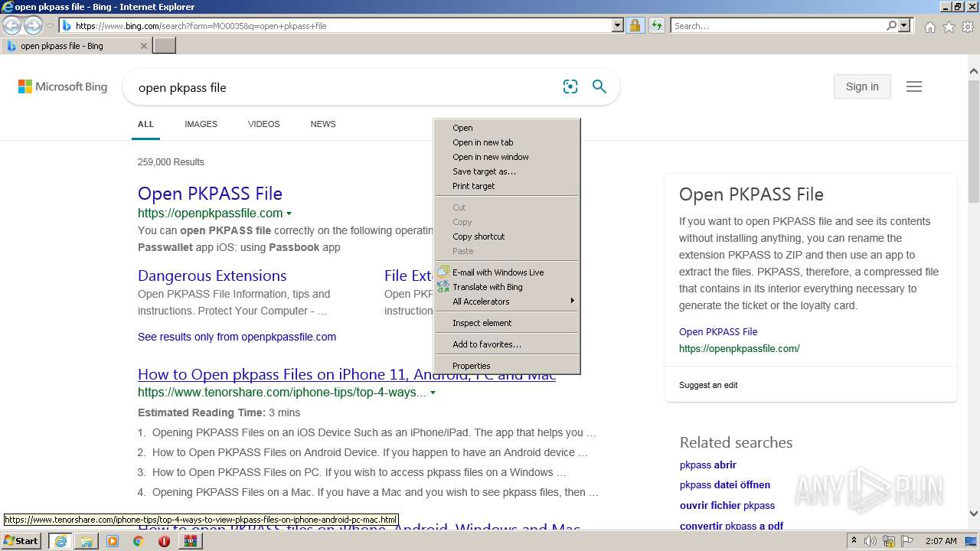This screenshot has height=551, width=980.
Task: Expand search provider dropdown arrow
Action: [x=904, y=25]
